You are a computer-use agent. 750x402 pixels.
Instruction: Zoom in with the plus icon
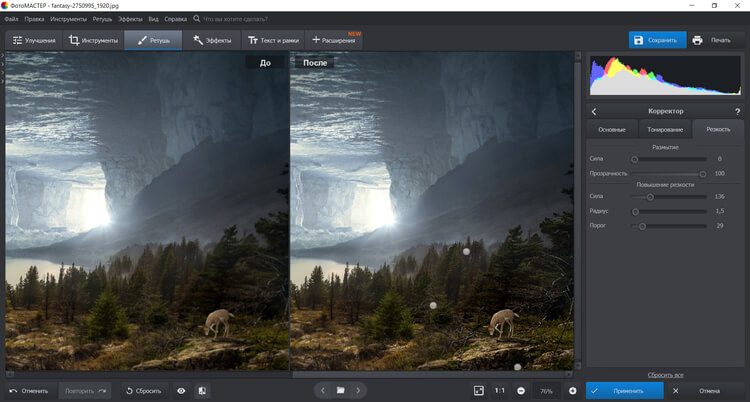click(x=572, y=390)
